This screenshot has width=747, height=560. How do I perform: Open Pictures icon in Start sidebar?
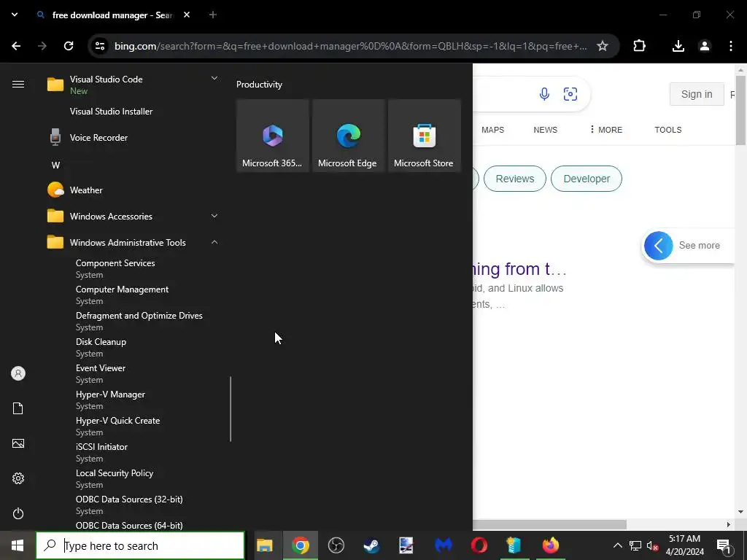(x=18, y=443)
